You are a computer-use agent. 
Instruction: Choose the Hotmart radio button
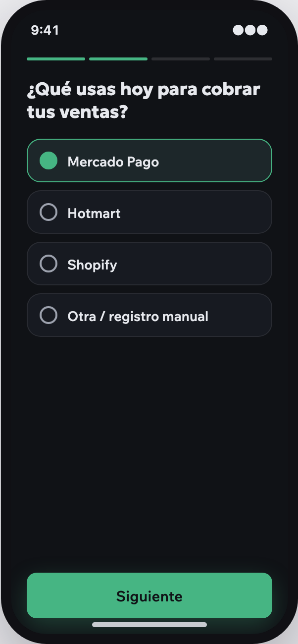point(49,212)
